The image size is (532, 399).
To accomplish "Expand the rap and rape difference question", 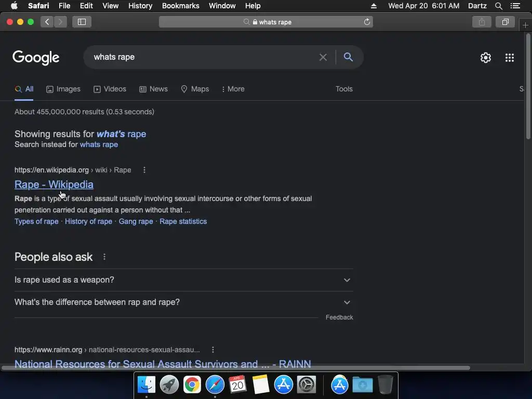I will (183, 302).
